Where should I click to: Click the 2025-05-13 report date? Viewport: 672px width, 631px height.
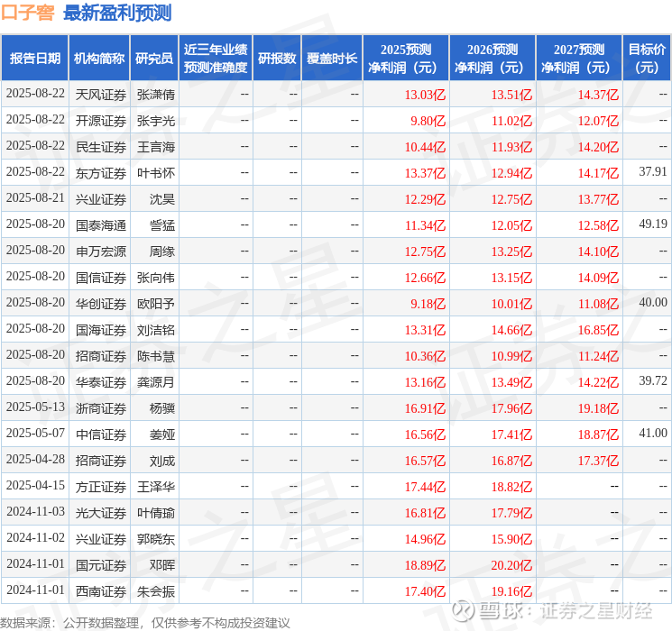click(x=35, y=407)
